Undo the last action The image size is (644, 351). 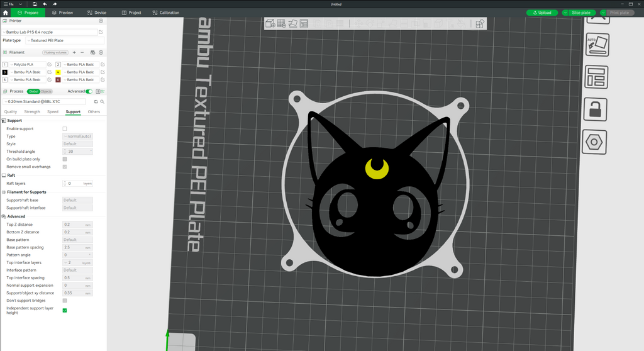45,4
